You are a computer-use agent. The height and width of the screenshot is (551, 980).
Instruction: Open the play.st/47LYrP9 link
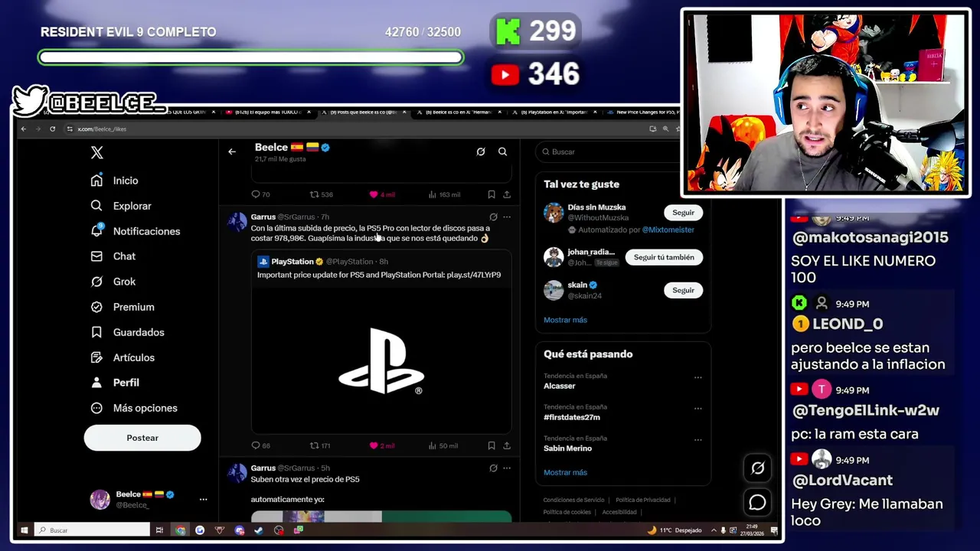pos(474,275)
